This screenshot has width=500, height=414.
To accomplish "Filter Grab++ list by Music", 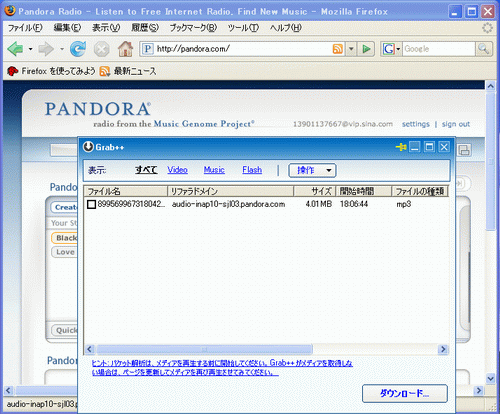I will (x=214, y=170).
